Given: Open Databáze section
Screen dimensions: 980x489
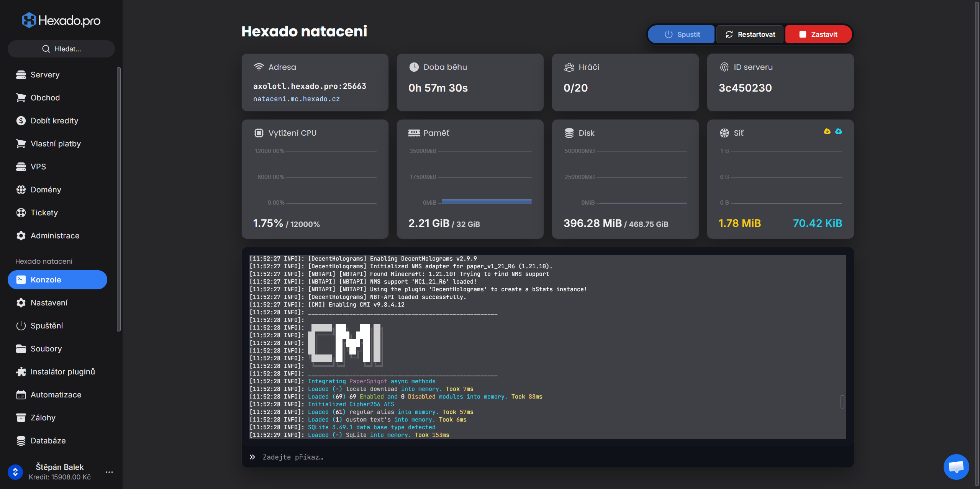Looking at the screenshot, I should click(57, 441).
